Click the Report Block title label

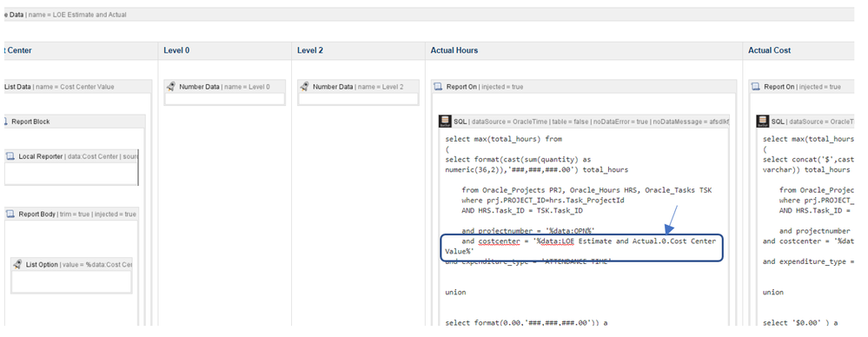coord(30,122)
